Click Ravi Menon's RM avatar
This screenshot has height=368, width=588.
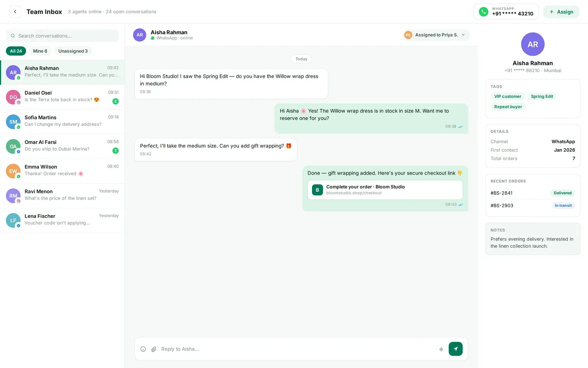coord(13,196)
